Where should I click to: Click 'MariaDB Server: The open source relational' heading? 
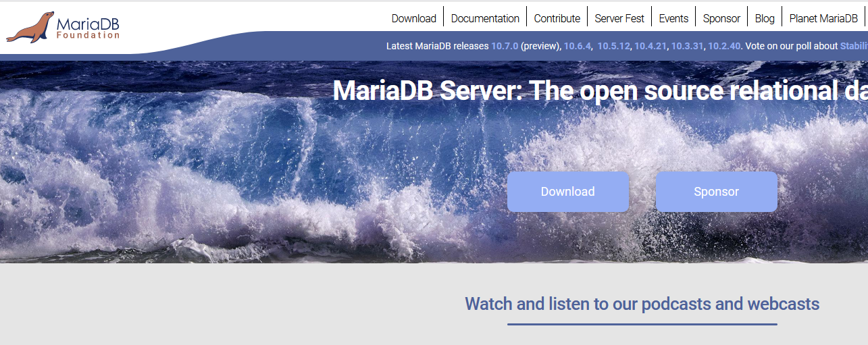point(601,90)
